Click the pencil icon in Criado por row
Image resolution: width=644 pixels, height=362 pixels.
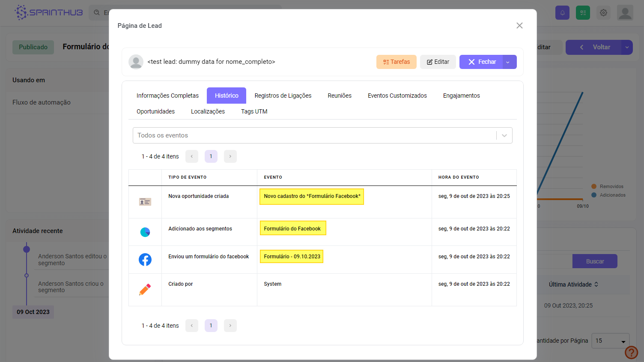[145, 290]
